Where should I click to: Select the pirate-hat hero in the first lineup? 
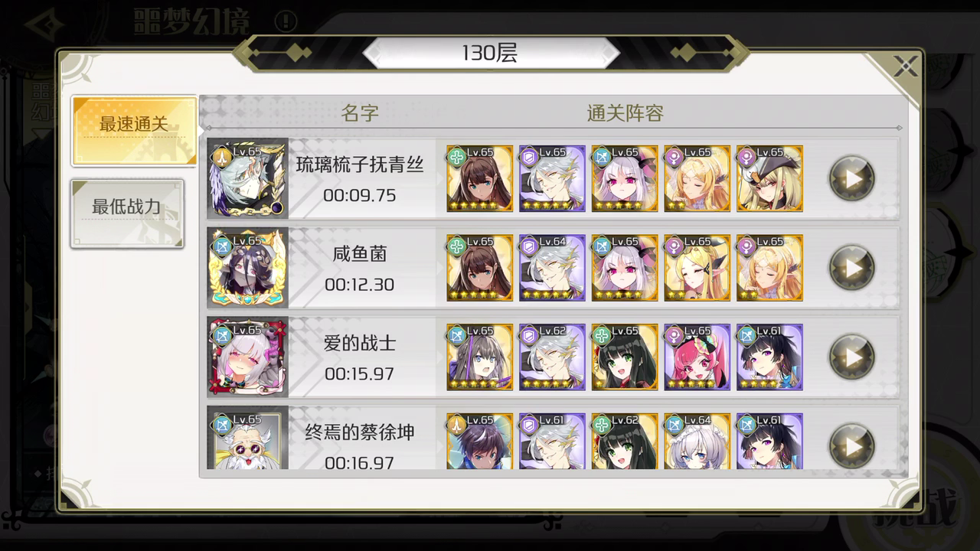coord(769,178)
